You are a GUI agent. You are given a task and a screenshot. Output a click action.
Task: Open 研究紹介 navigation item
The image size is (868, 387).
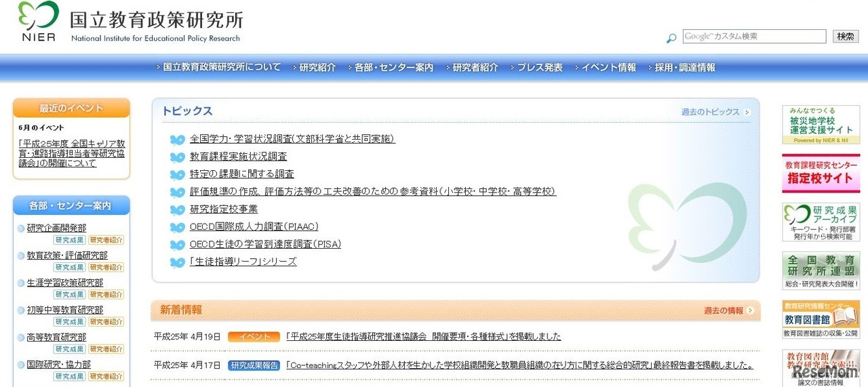click(x=317, y=68)
